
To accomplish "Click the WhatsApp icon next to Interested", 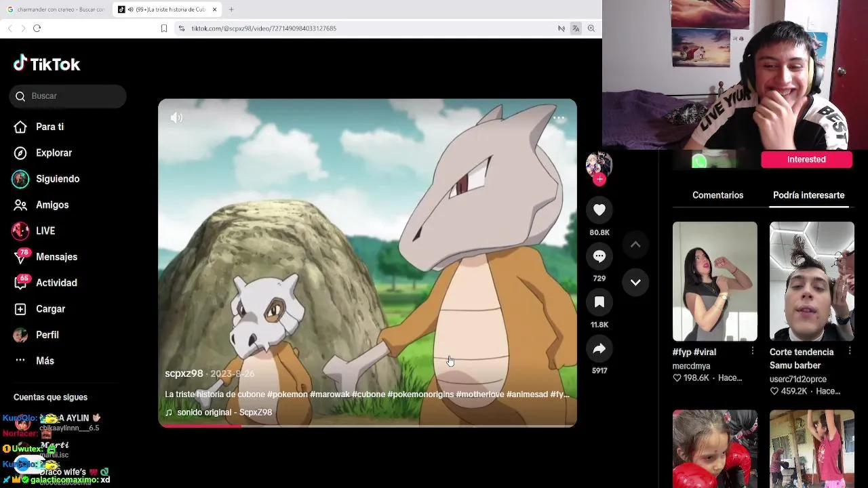I will [x=699, y=161].
